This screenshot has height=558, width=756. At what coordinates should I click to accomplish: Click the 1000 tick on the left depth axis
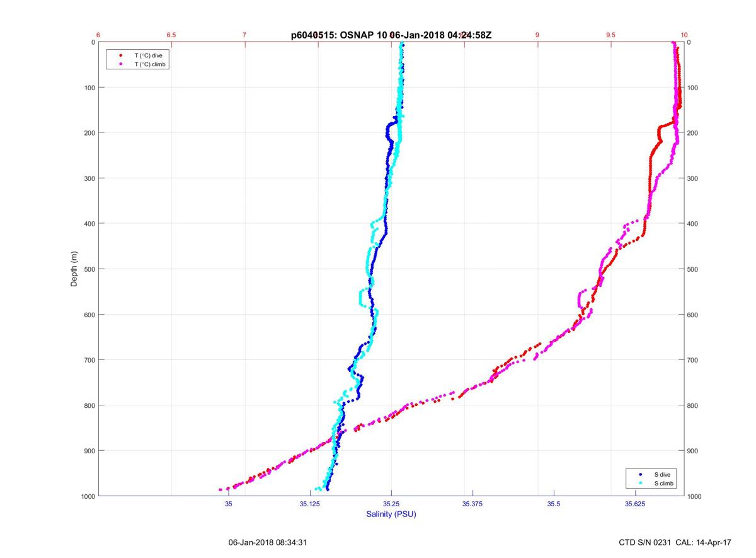tap(87, 496)
